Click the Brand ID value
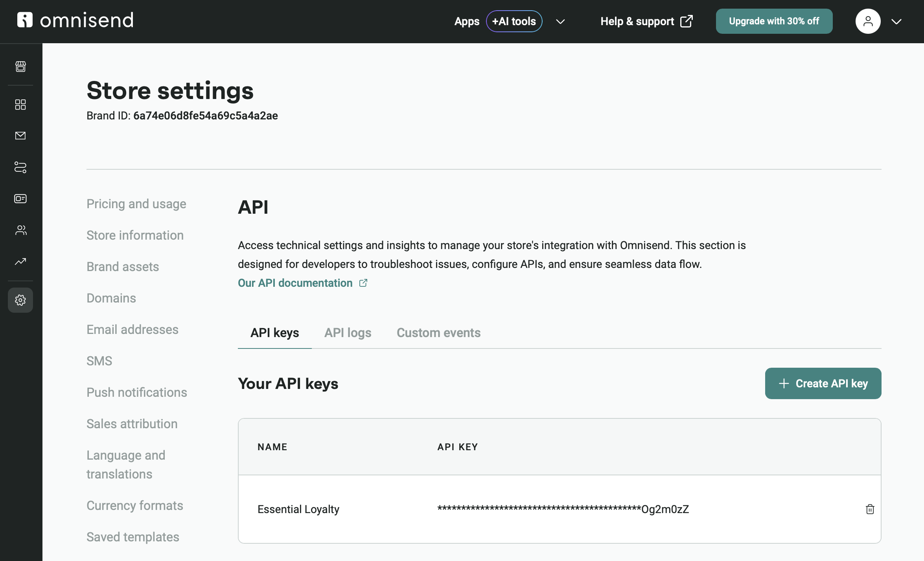Viewport: 924px width, 561px height. coord(206,115)
